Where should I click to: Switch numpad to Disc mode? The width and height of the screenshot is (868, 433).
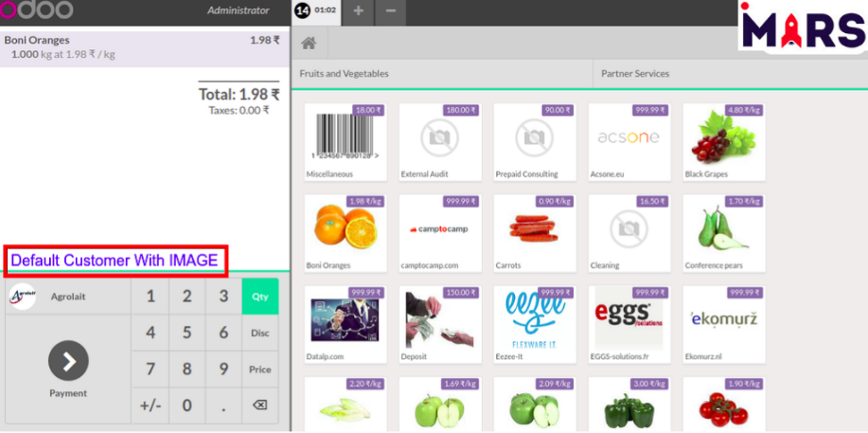[260, 334]
